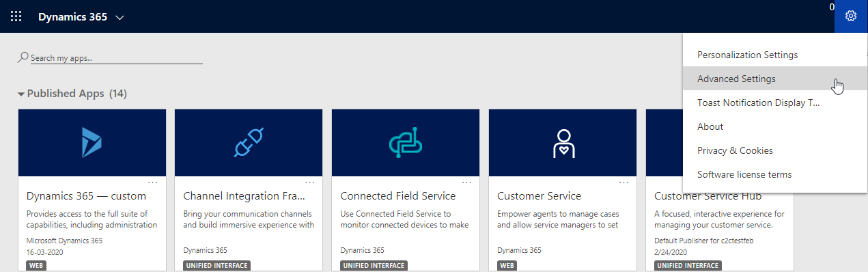Open more options on Customer Service tile

(624, 182)
